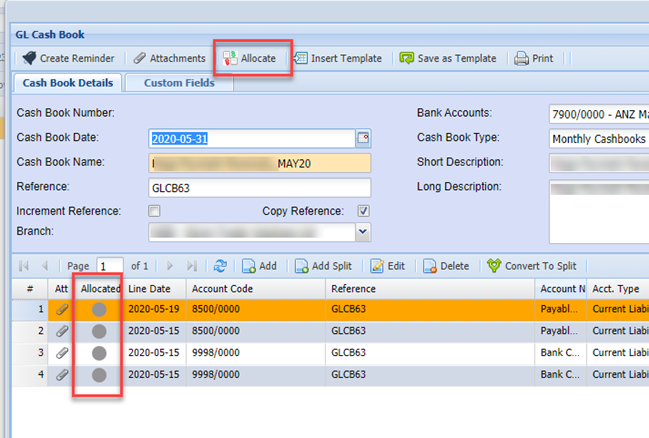Enable the Increment Reference checkbox

(154, 211)
